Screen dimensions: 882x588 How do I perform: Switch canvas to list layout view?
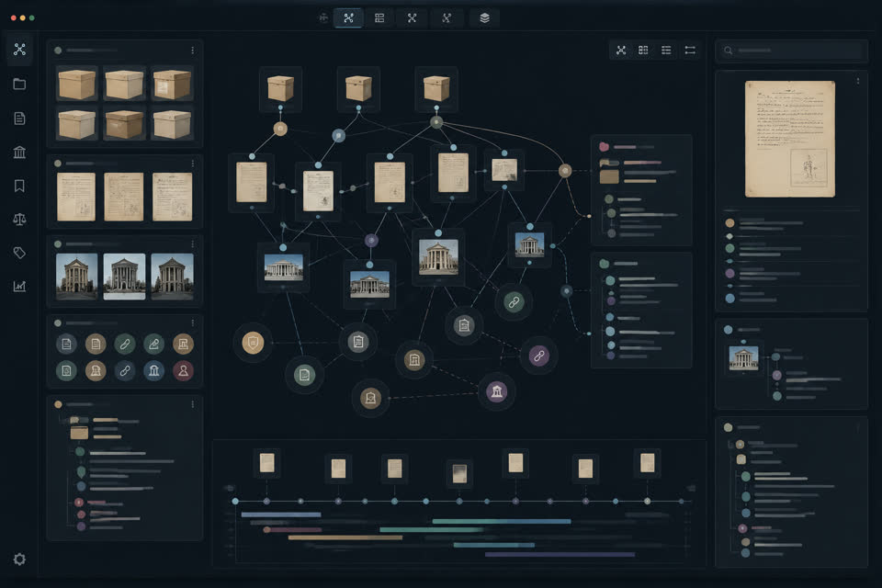pos(666,51)
